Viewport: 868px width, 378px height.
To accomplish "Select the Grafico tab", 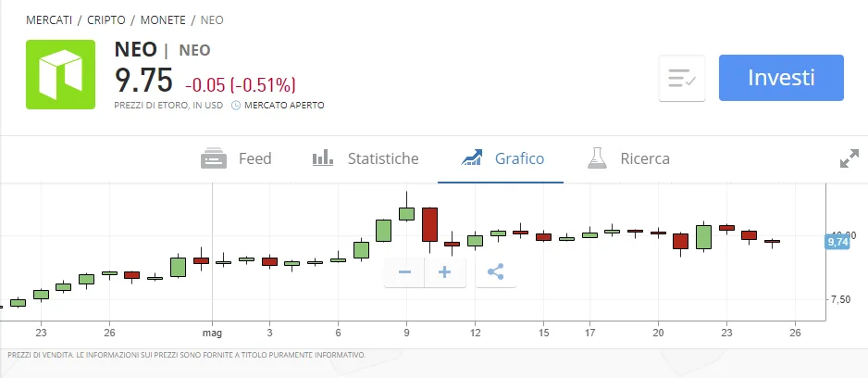I will point(502,159).
